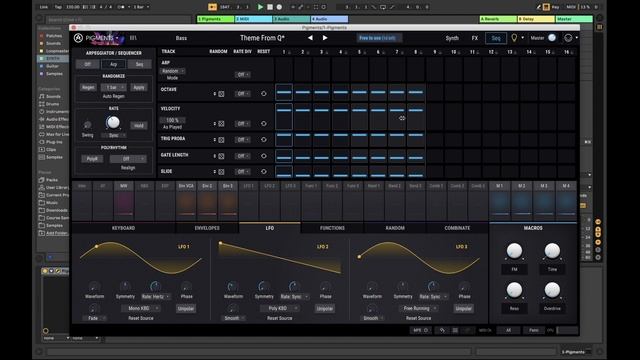Go to previous preset with left arrow
Image resolution: width=640 pixels, height=360 pixels.
click(310, 38)
